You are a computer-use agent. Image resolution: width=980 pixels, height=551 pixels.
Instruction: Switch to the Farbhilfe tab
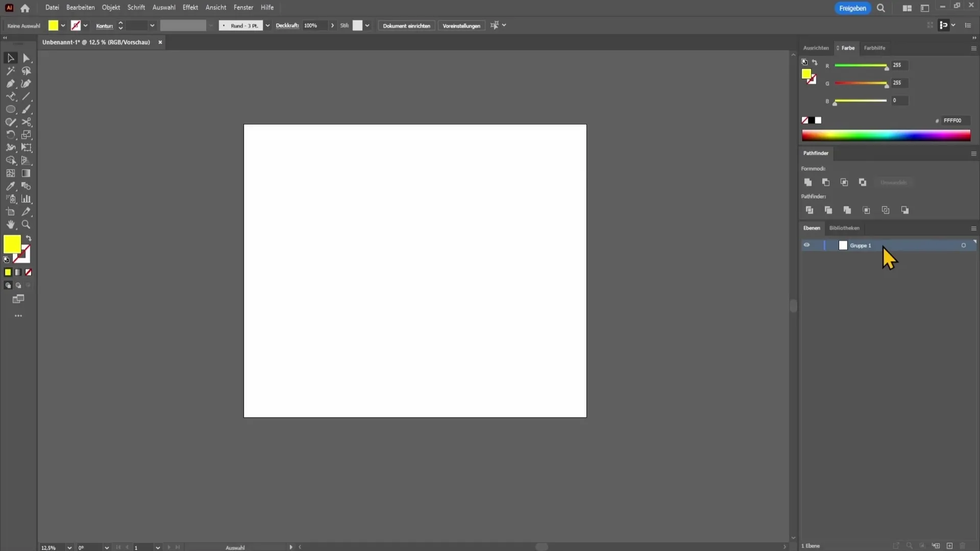tap(874, 48)
